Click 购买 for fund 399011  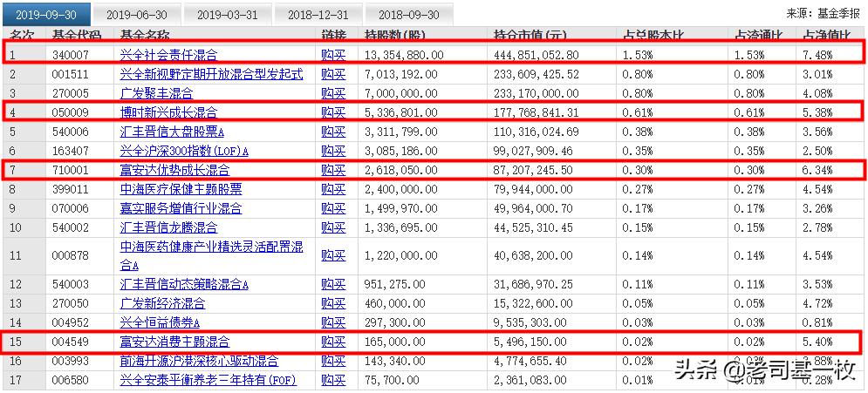pyautogui.click(x=334, y=190)
